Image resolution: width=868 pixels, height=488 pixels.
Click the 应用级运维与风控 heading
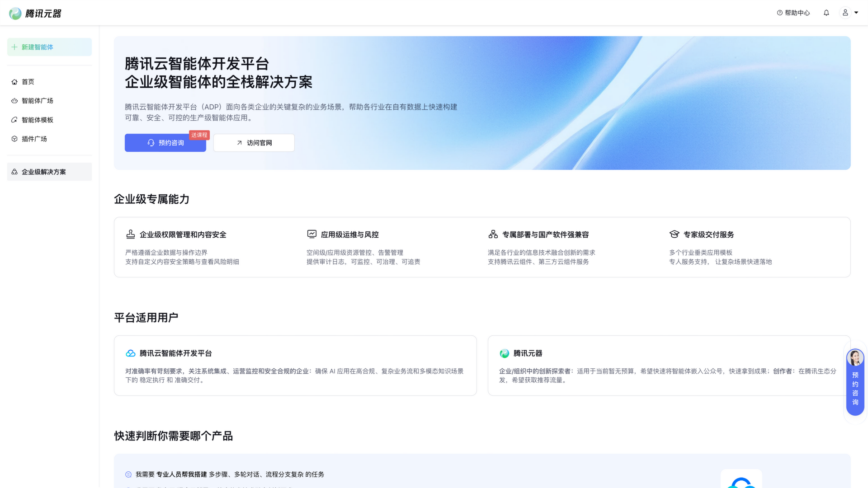[350, 235]
